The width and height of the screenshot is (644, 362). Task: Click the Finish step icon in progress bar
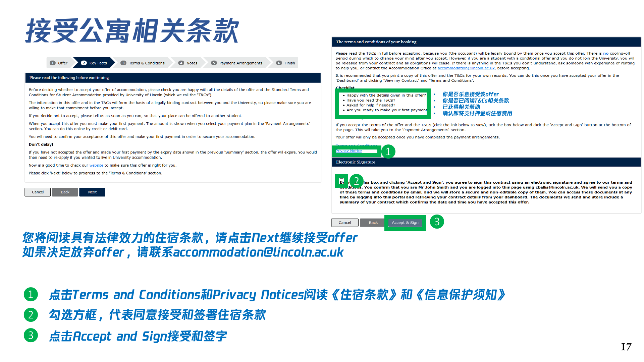280,62
